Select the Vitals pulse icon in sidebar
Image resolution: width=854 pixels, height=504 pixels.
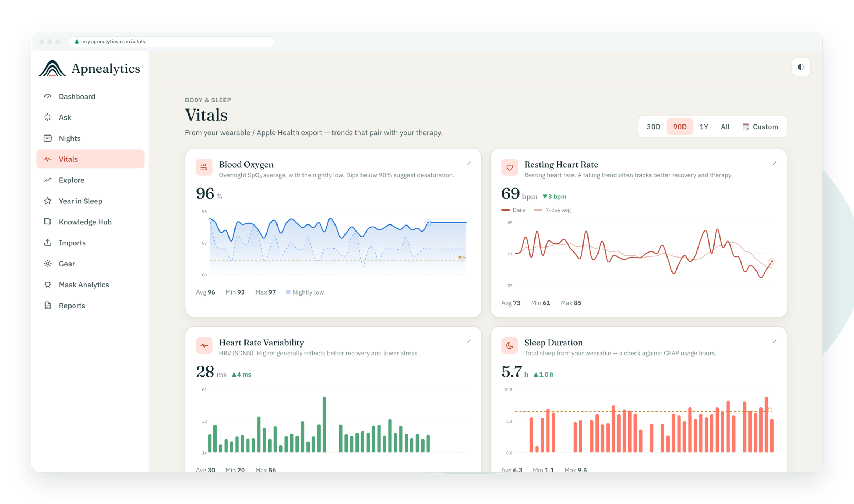click(x=48, y=159)
